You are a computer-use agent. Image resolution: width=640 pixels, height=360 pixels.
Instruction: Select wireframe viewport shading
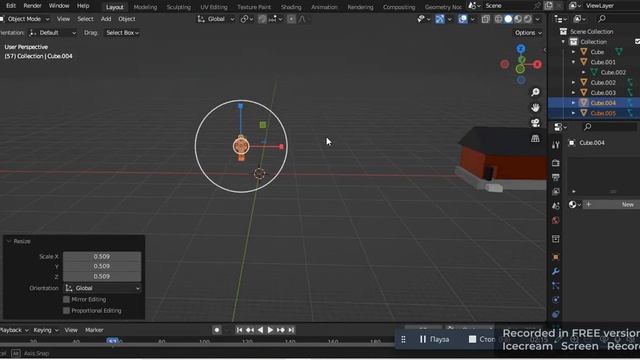[498, 19]
